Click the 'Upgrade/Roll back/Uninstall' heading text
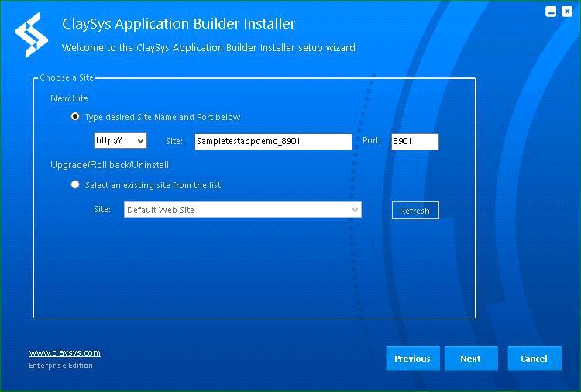 coord(110,165)
